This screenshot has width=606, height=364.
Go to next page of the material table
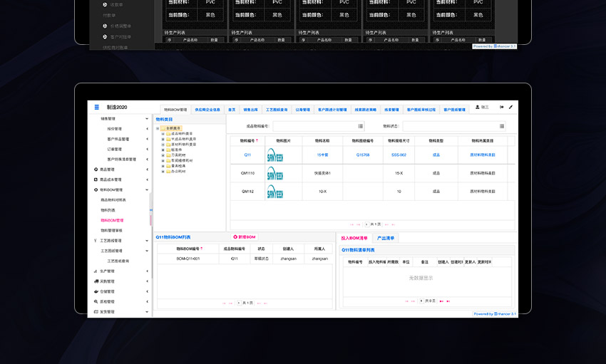click(386, 224)
